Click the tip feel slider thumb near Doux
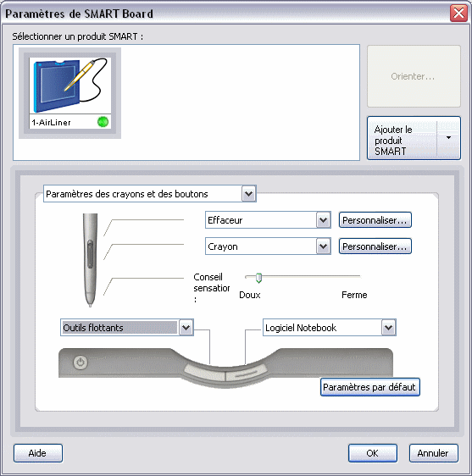 click(258, 278)
